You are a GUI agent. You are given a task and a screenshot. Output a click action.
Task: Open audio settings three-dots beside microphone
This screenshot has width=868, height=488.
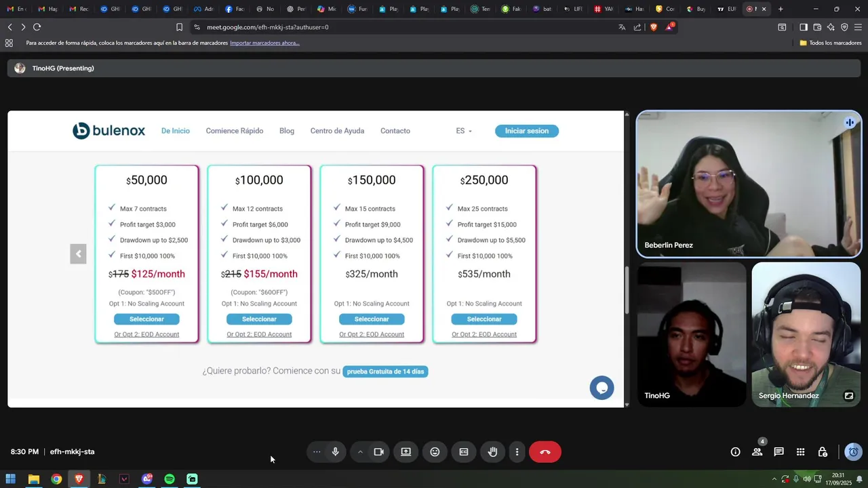click(317, 452)
